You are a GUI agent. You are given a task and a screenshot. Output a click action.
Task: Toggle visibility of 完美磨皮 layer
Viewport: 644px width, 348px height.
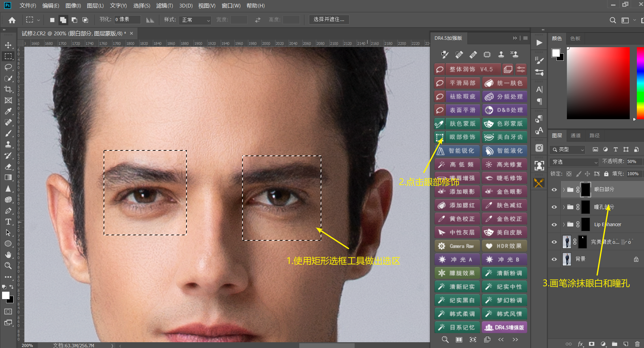pyautogui.click(x=554, y=242)
